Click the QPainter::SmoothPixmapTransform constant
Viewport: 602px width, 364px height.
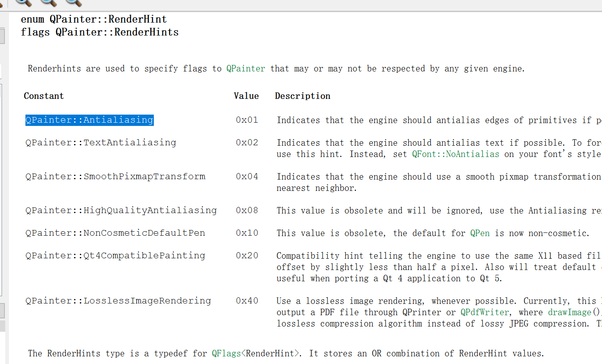(115, 176)
